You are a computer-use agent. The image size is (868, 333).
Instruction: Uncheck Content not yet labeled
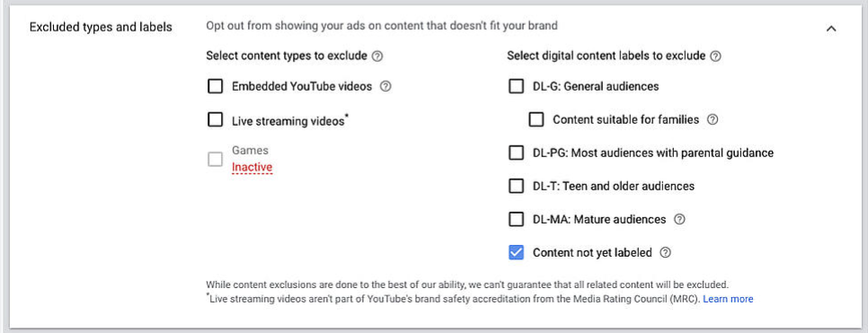point(516,252)
